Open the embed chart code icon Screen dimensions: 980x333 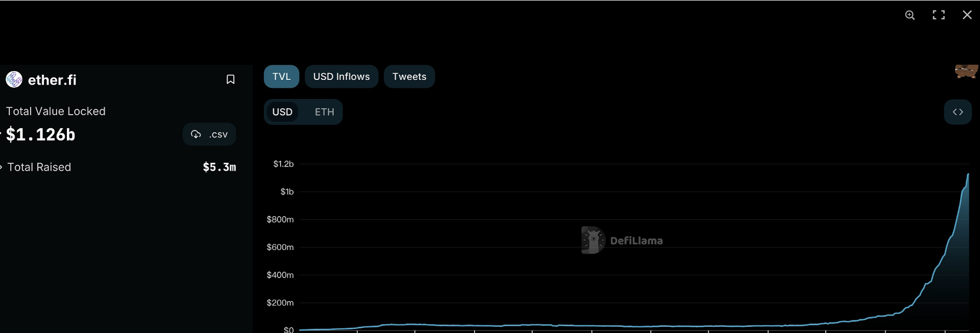point(958,112)
